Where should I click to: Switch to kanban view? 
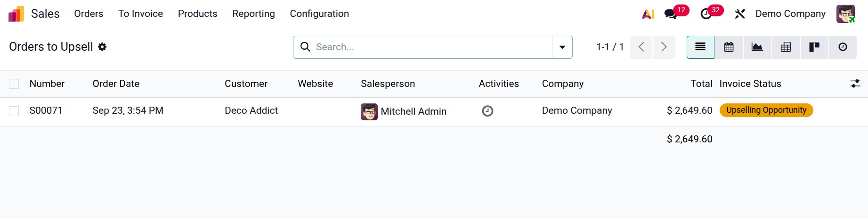click(814, 47)
